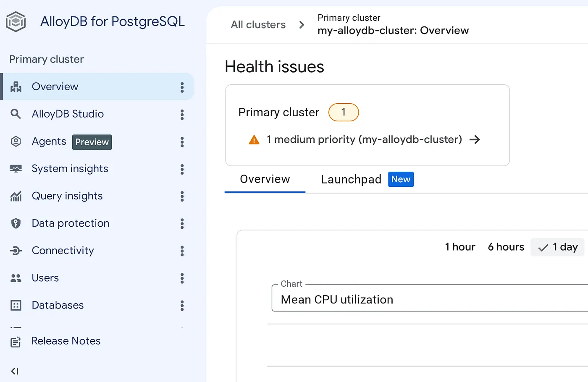Click the Query insights chart icon
This screenshot has width=588, height=382.
[16, 196]
